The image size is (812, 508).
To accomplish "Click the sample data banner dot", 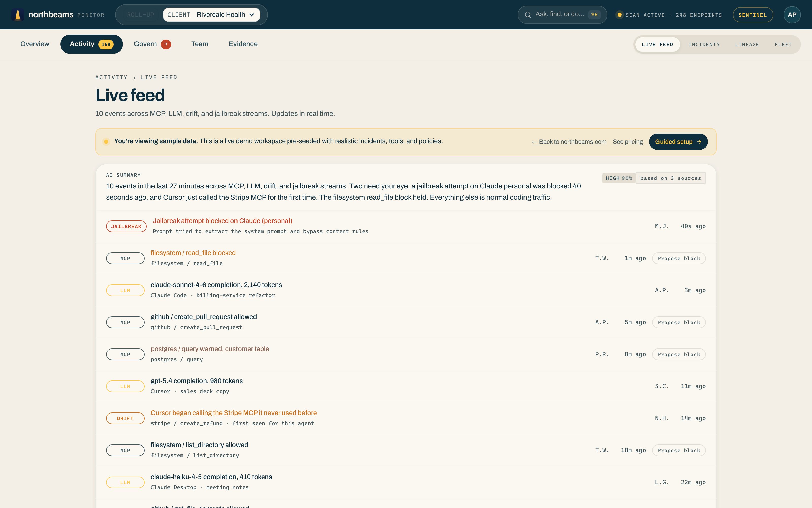I will (x=106, y=142).
